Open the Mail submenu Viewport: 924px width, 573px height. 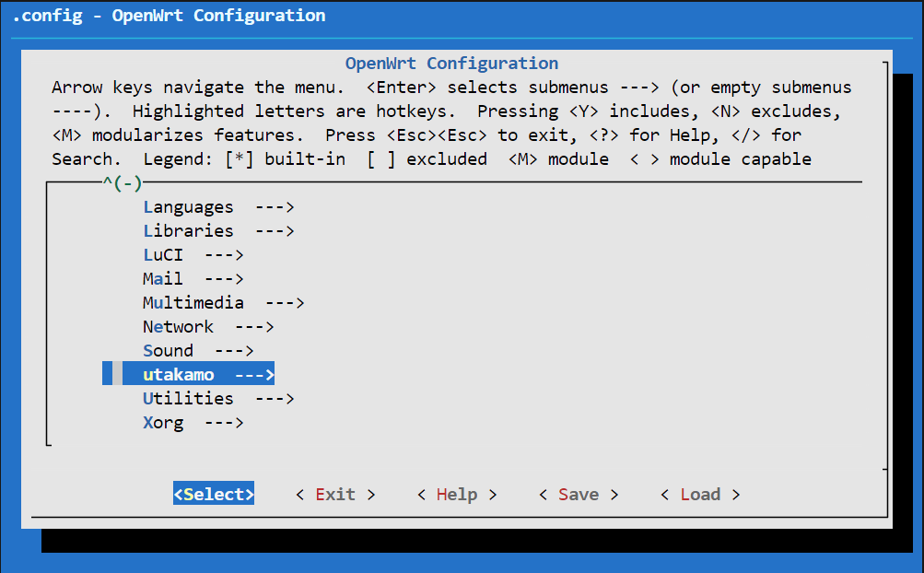point(193,279)
